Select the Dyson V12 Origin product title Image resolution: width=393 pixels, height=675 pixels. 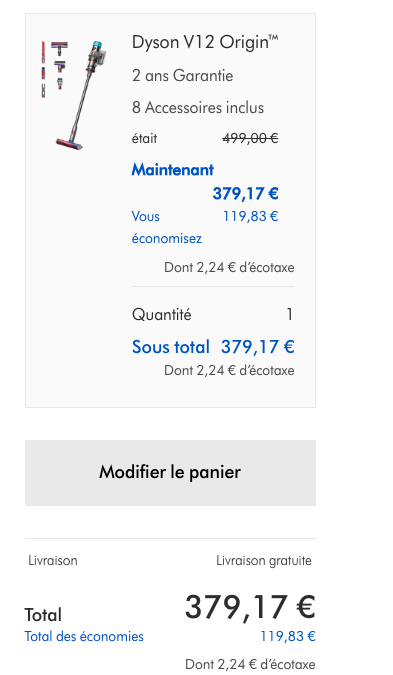(205, 43)
